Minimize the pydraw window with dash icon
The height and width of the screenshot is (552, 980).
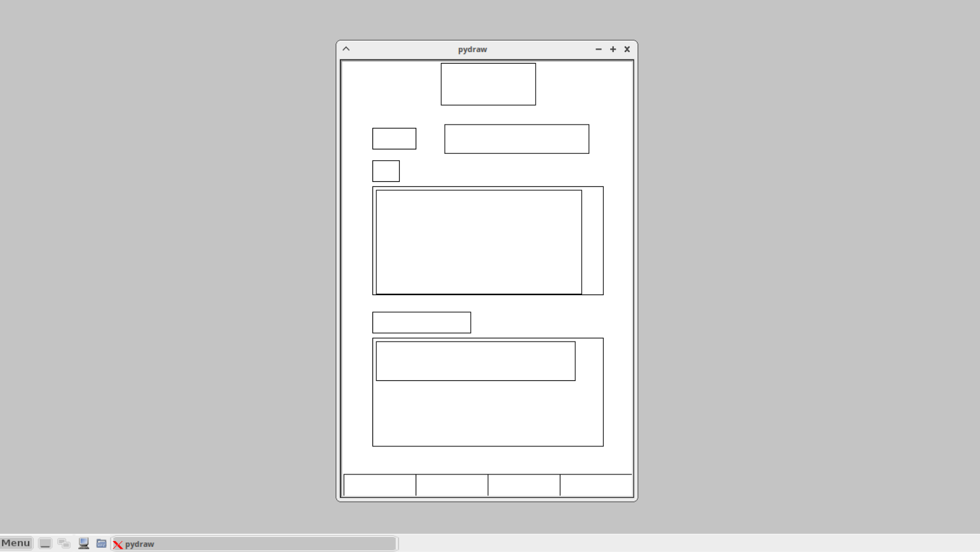pos(598,49)
